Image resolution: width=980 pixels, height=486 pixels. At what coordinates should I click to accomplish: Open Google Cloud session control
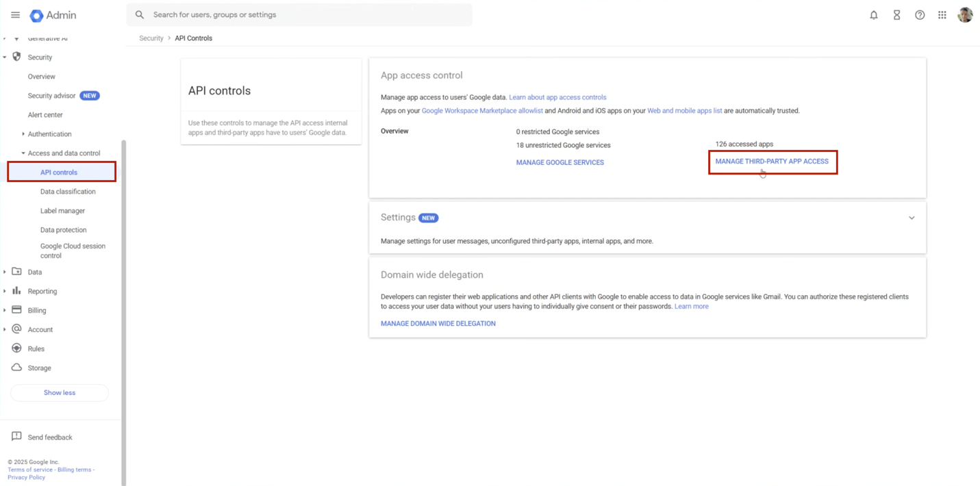(x=73, y=251)
